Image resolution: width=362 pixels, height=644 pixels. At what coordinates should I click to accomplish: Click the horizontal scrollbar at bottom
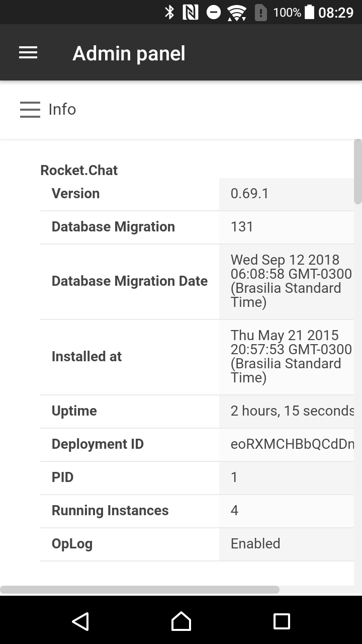140,589
